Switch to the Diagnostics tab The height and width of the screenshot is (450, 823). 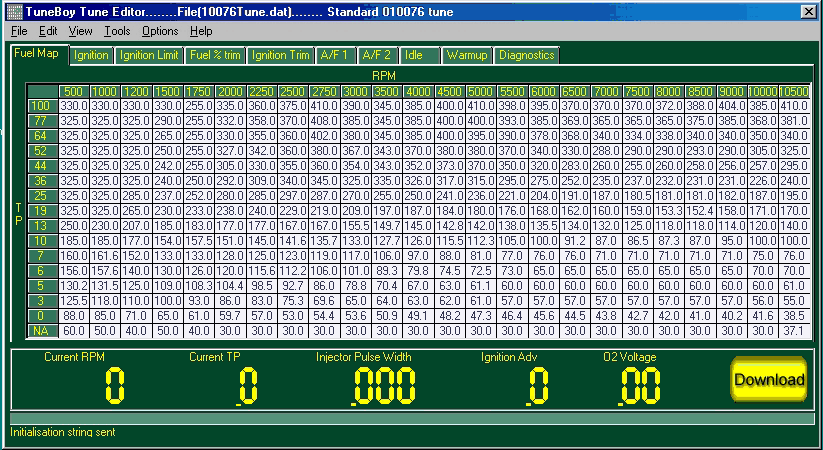coord(526,55)
